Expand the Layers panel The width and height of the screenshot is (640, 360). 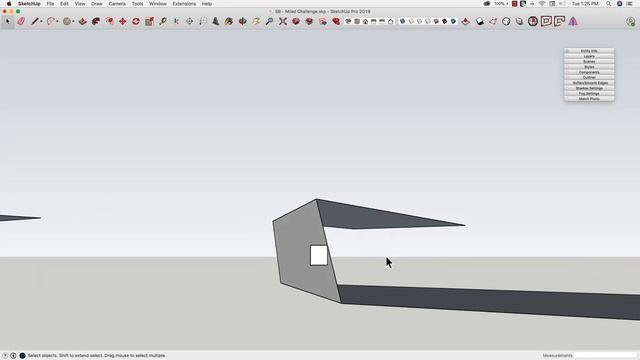(589, 56)
